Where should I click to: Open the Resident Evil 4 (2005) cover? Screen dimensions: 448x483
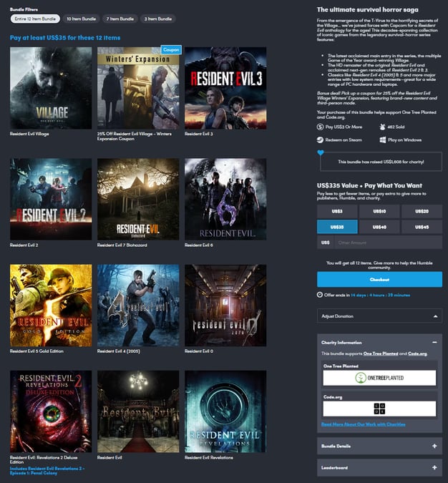click(138, 306)
